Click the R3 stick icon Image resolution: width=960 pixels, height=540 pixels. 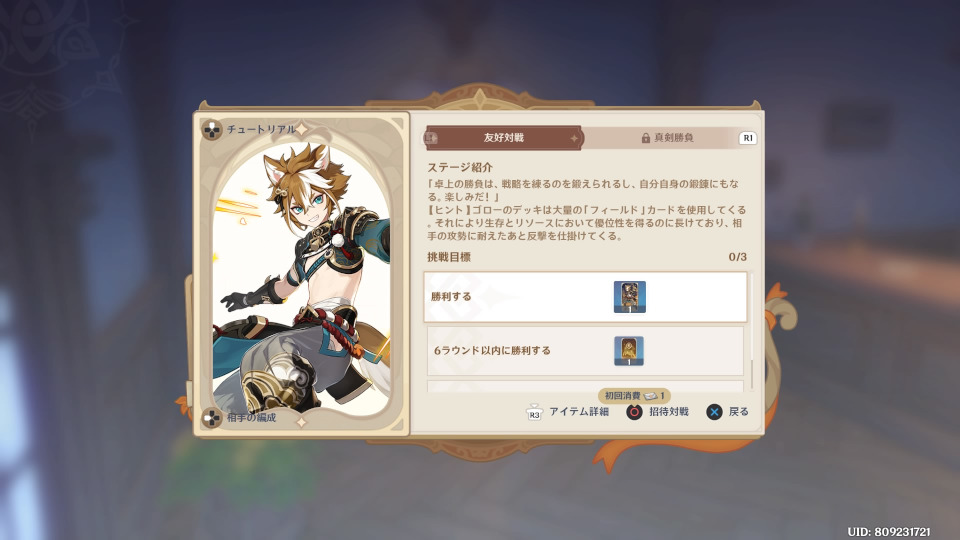tap(534, 413)
